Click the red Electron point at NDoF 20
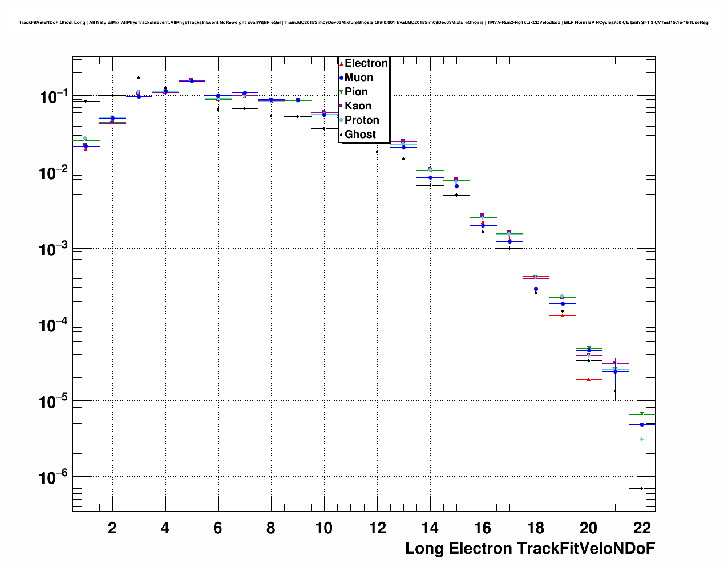Viewport: 728px width, 568px height. pos(589,379)
